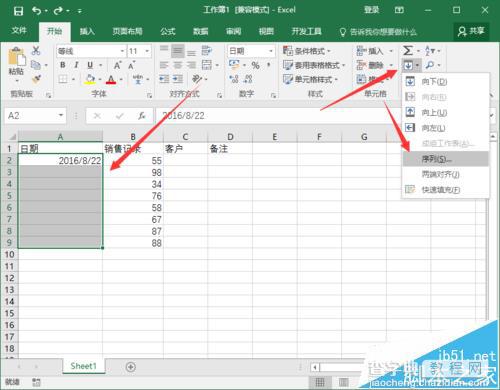
Task: Switch to the 数据 ribbon tab
Action: [201, 31]
